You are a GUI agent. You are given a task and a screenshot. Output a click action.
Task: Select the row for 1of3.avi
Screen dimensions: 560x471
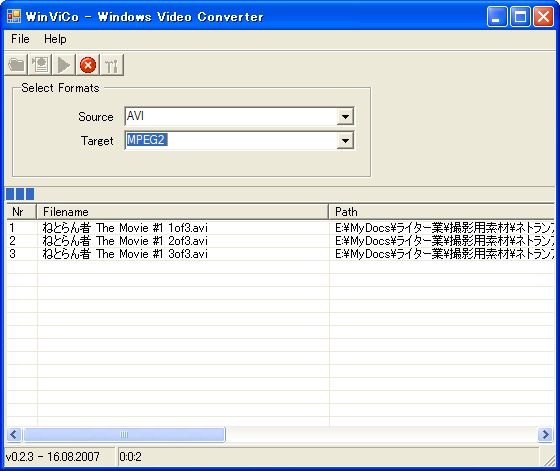[x=280, y=227]
